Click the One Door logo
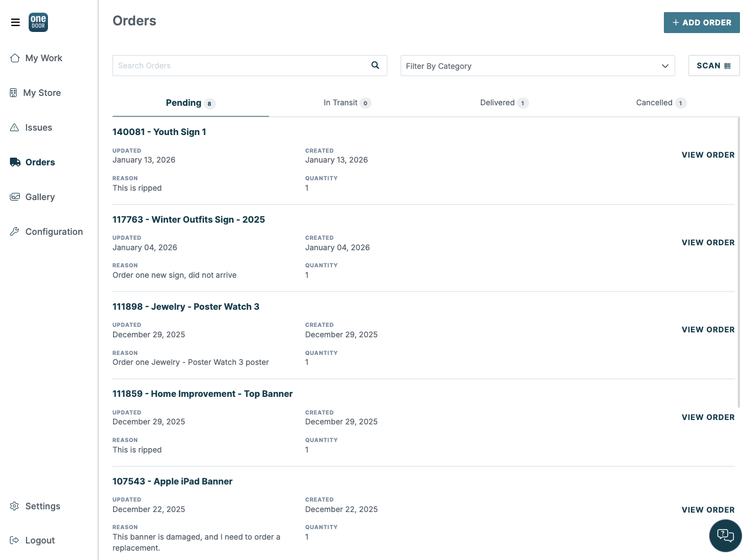This screenshot has height=560, width=751. tap(38, 23)
